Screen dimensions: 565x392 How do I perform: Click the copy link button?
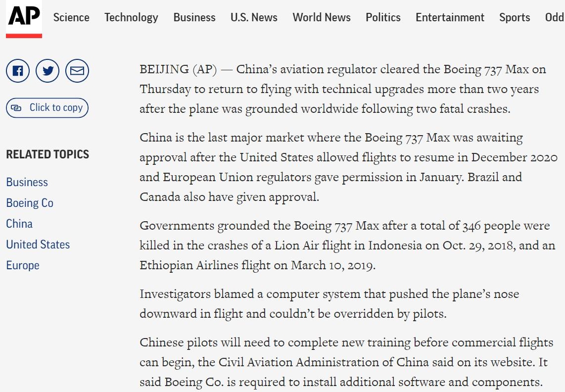[47, 108]
